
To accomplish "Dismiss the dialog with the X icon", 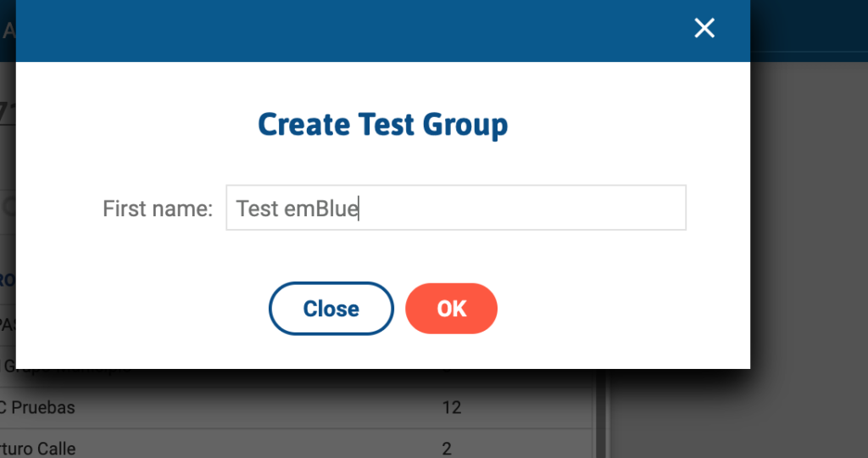I will point(704,28).
